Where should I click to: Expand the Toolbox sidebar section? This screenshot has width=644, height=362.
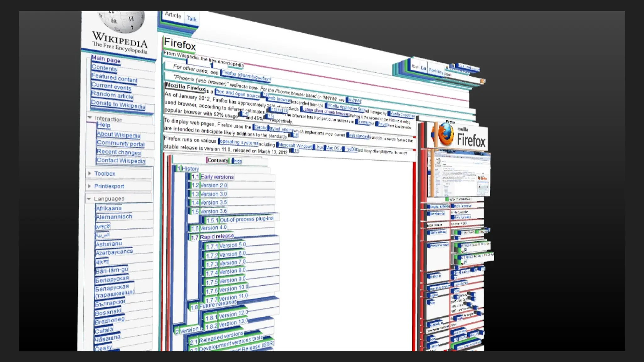point(90,173)
